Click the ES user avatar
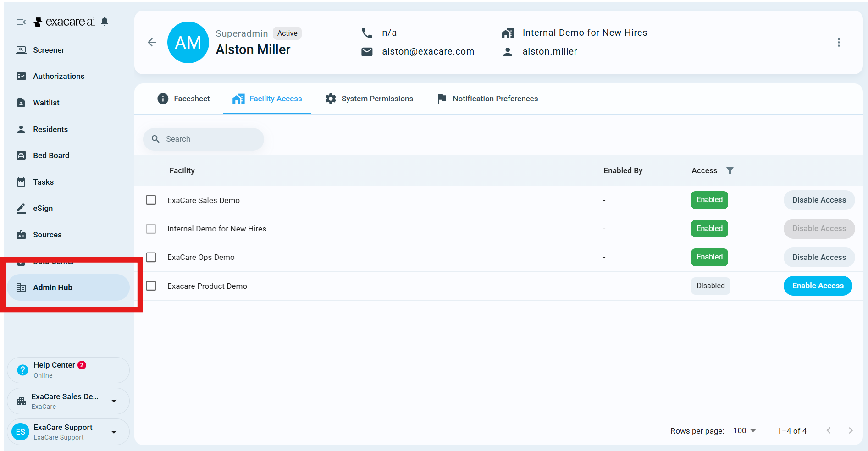The image size is (868, 451). click(x=21, y=432)
